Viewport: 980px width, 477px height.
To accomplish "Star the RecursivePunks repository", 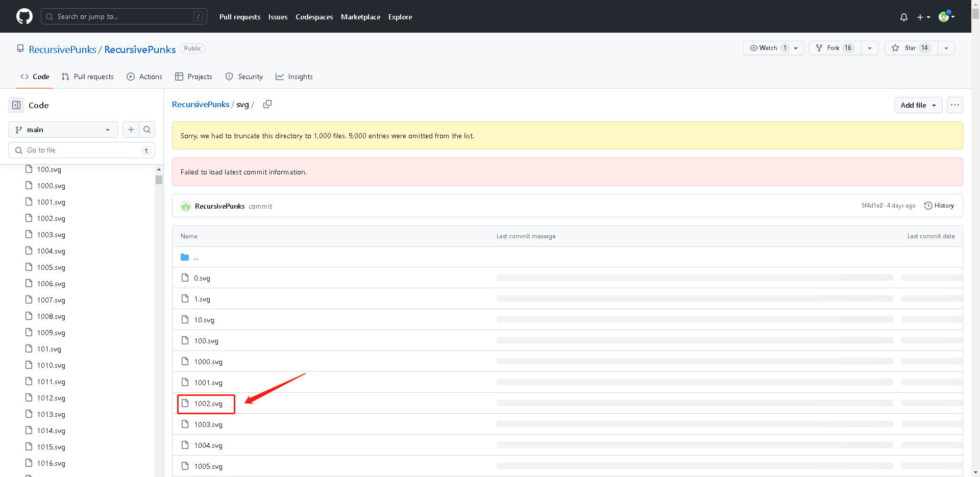I will (x=911, y=48).
